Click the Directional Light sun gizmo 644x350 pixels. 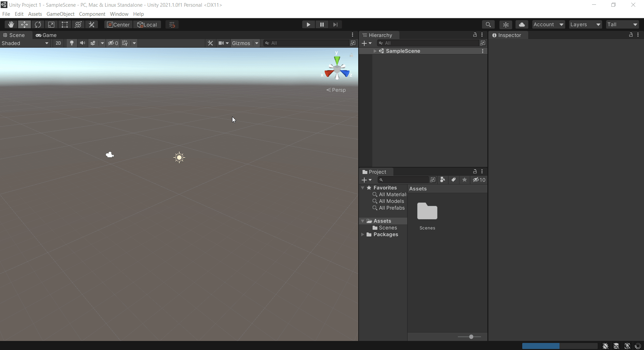click(x=179, y=158)
